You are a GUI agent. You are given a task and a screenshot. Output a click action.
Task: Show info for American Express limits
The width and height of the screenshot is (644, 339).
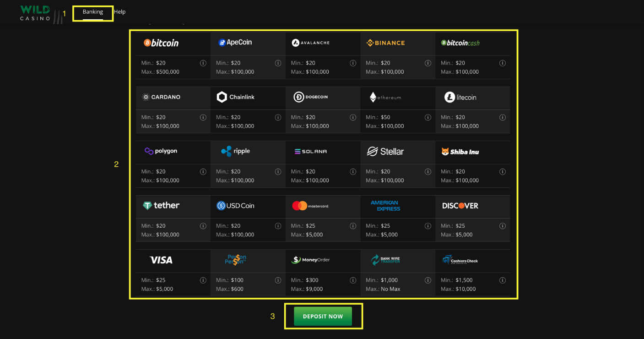[428, 226]
